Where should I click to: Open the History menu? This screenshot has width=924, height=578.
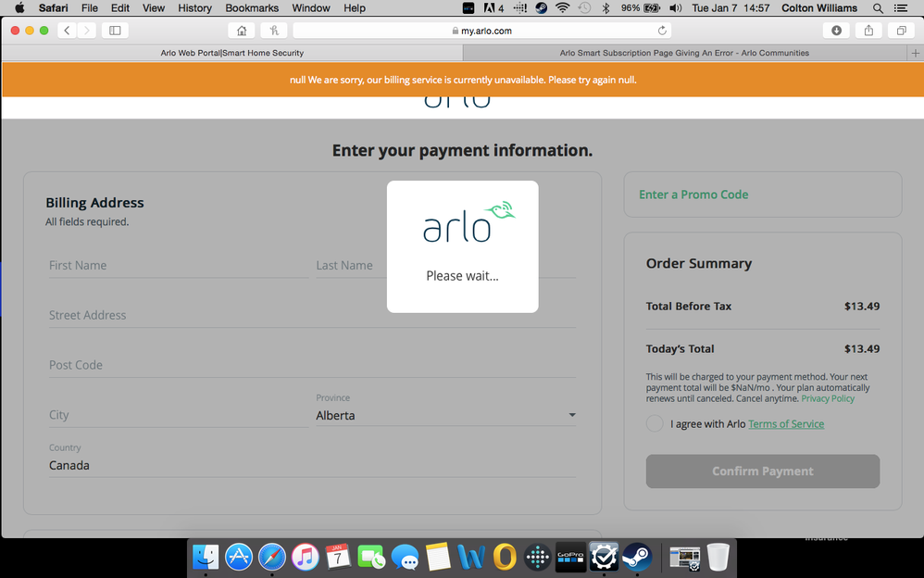click(194, 8)
